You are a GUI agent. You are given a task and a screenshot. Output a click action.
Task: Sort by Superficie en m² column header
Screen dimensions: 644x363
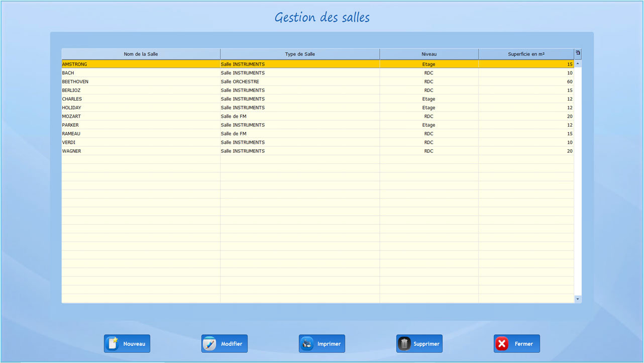[x=526, y=54]
